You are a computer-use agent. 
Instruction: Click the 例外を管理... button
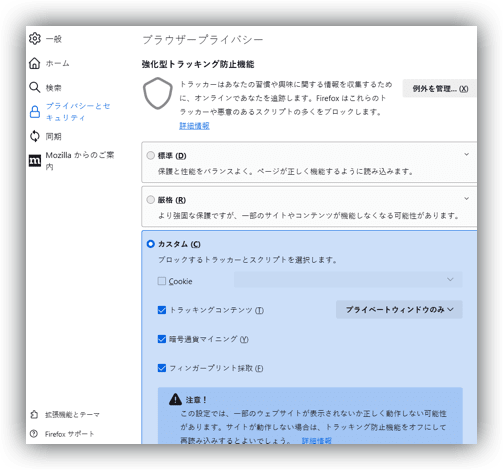pos(440,89)
